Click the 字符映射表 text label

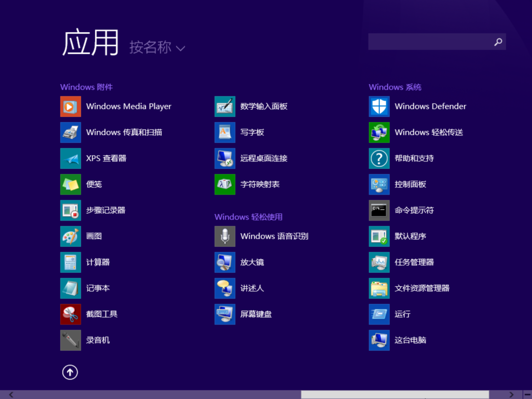click(260, 184)
